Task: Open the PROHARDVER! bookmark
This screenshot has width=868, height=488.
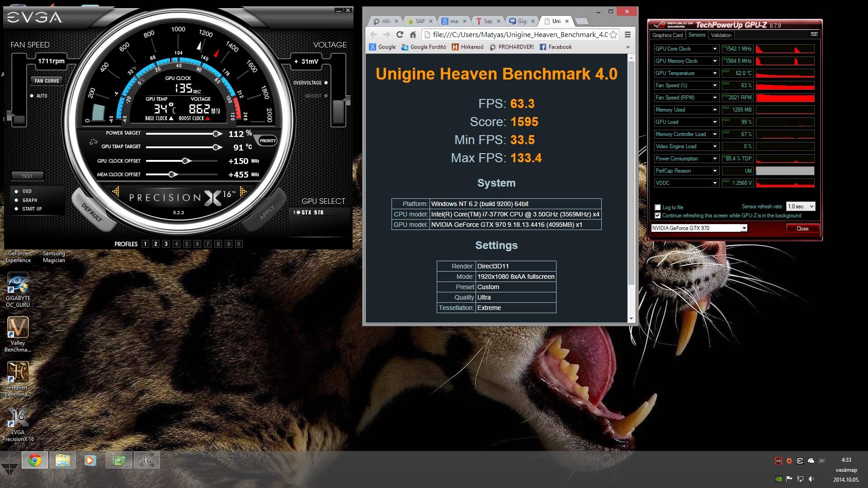Action: pos(511,47)
